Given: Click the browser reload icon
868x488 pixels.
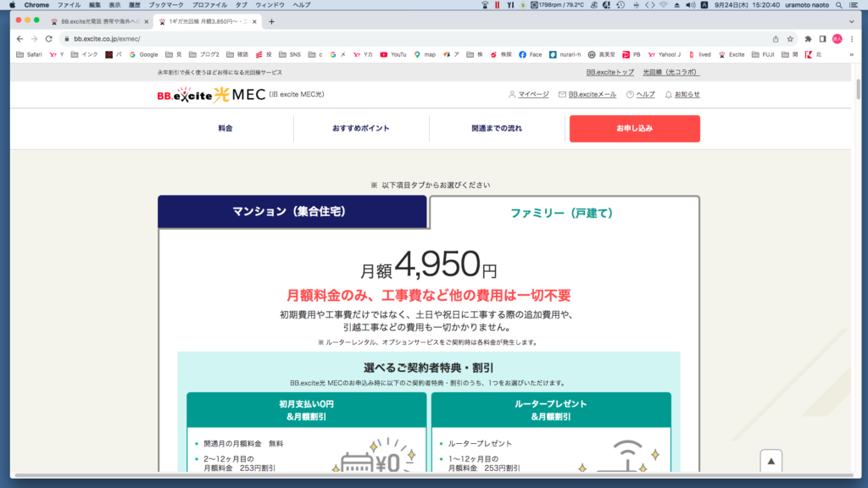Looking at the screenshot, I should point(48,39).
